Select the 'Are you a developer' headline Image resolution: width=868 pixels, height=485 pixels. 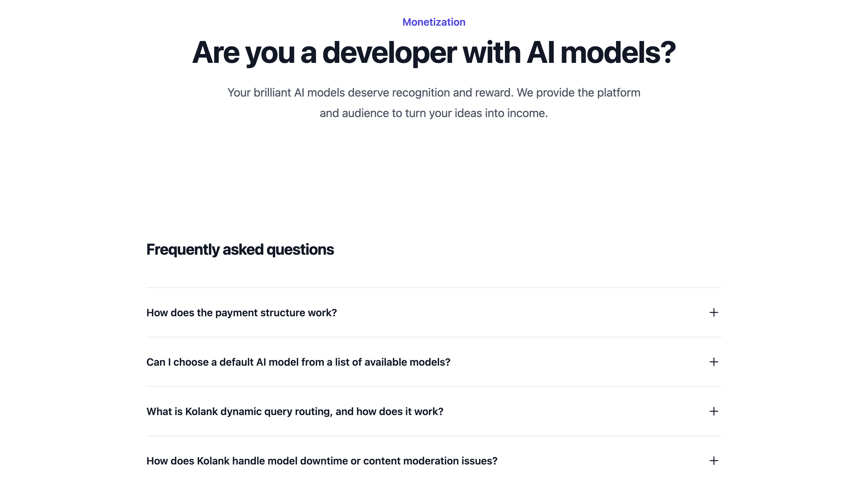[434, 53]
